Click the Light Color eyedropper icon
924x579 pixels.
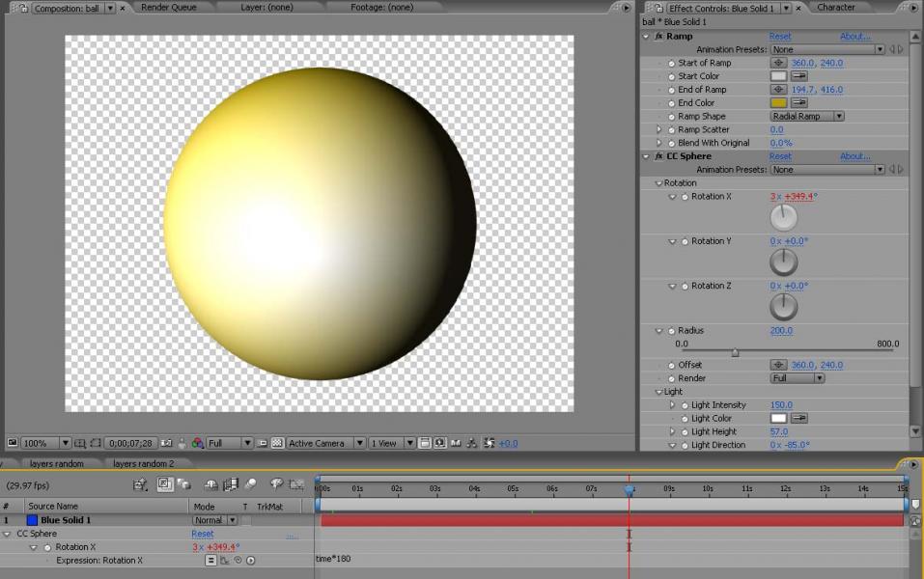click(x=799, y=419)
